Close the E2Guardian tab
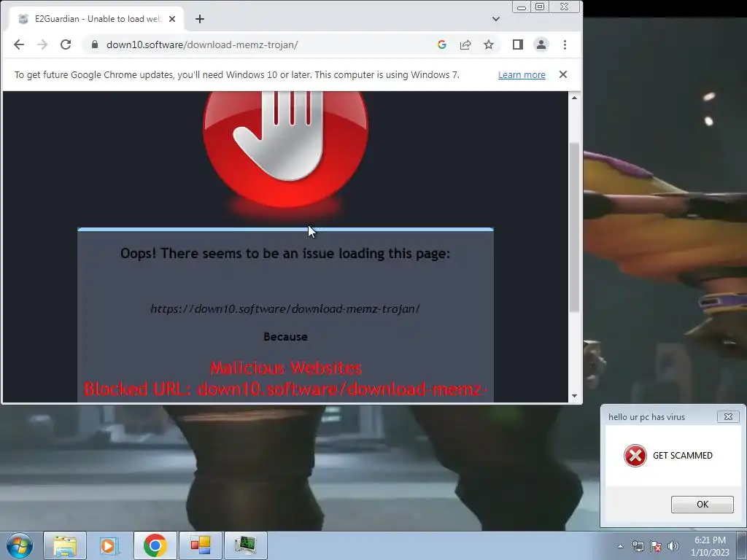Viewport: 747px width, 560px height. click(x=172, y=19)
